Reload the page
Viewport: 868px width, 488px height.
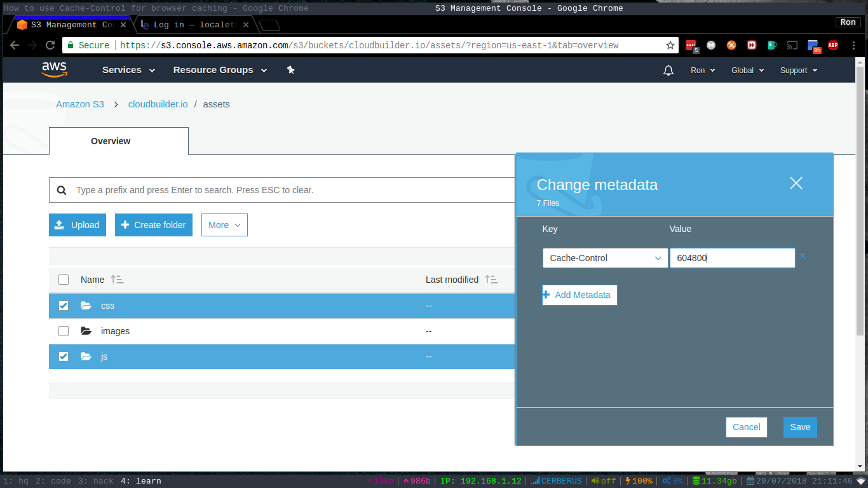click(50, 45)
